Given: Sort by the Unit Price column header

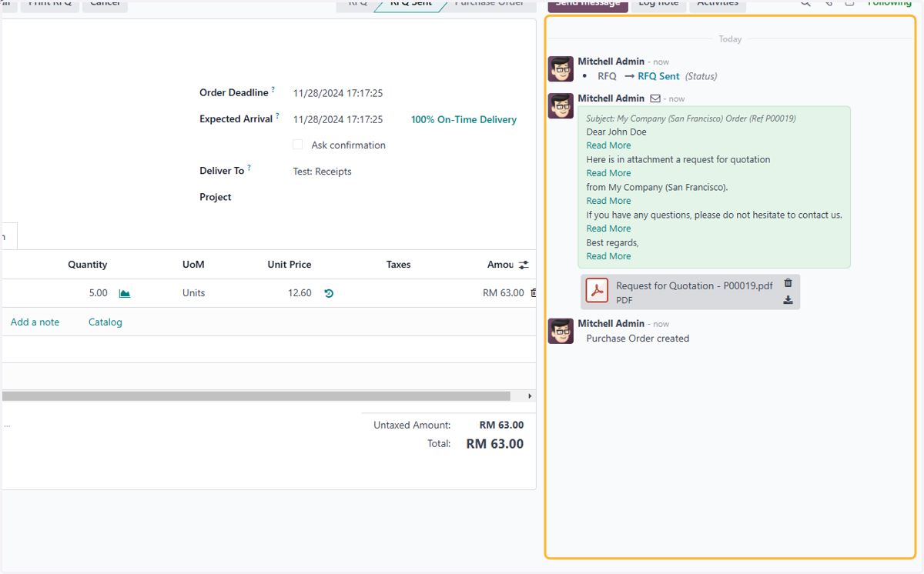Looking at the screenshot, I should click(x=290, y=265).
